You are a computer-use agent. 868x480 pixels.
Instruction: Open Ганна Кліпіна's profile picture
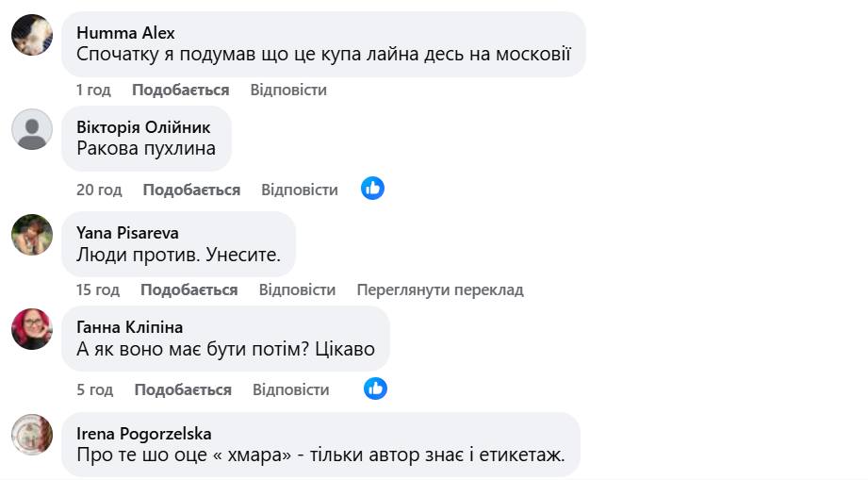(32, 329)
